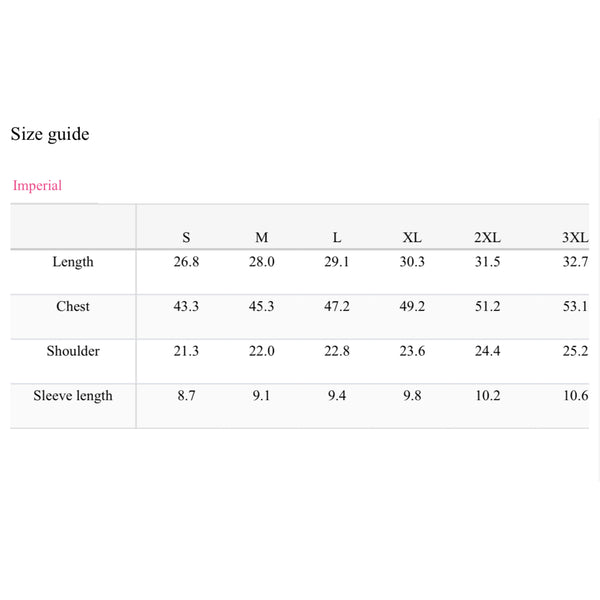
Task: Select the L size column header
Action: pyautogui.click(x=337, y=238)
